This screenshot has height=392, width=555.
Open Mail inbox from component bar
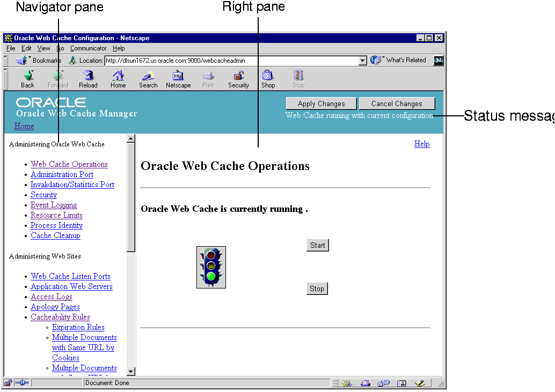point(365,383)
